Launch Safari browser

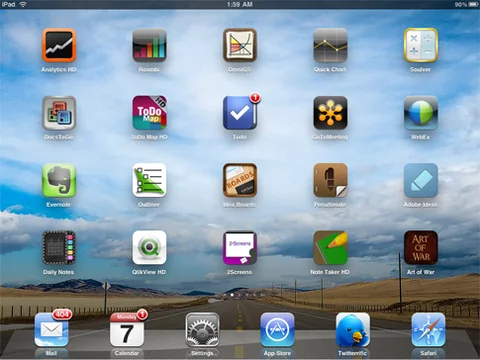[x=428, y=330]
